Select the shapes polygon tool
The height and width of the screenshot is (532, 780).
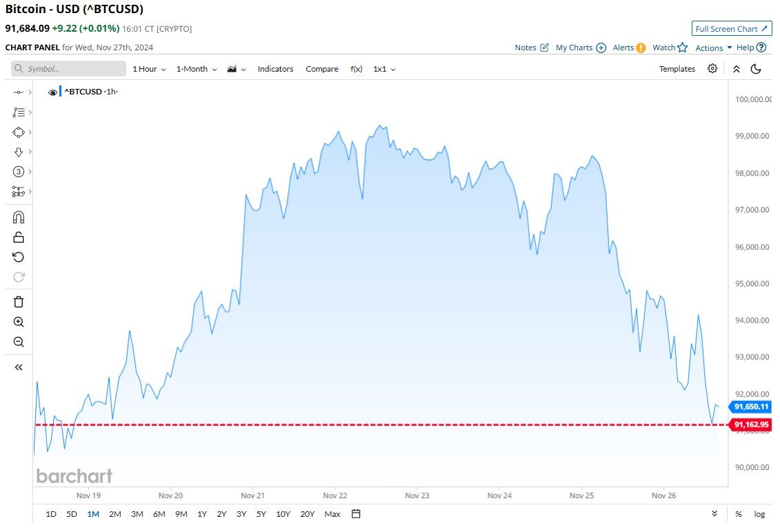pos(19,132)
